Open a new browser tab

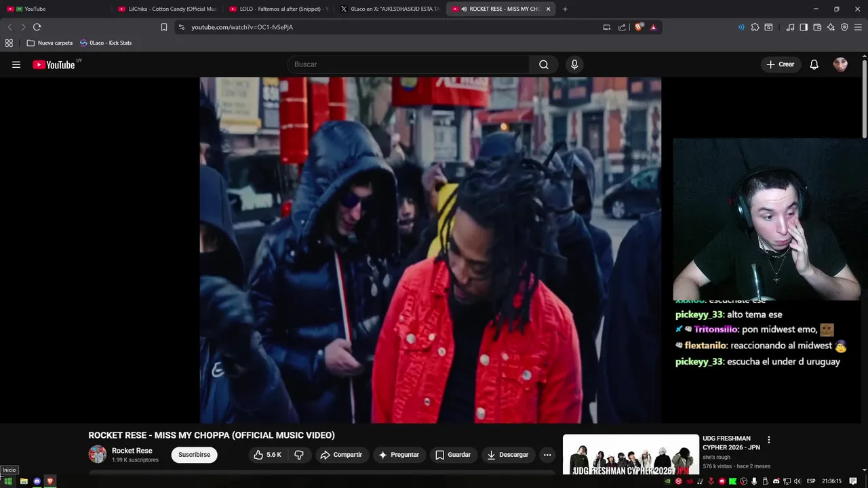tap(565, 9)
